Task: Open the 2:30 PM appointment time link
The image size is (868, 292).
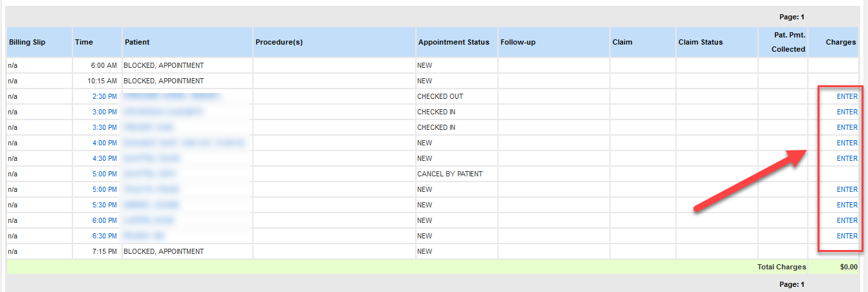Action: pyautogui.click(x=104, y=96)
